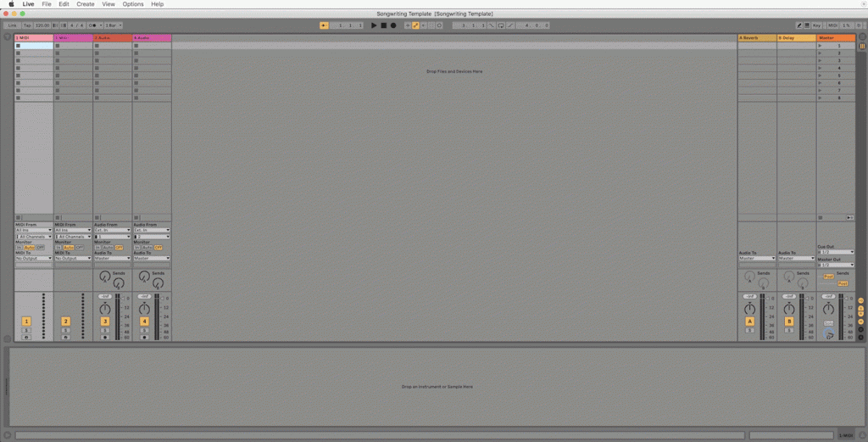
Task: Set track 3 Audio Monitor to In
Action: [97, 247]
